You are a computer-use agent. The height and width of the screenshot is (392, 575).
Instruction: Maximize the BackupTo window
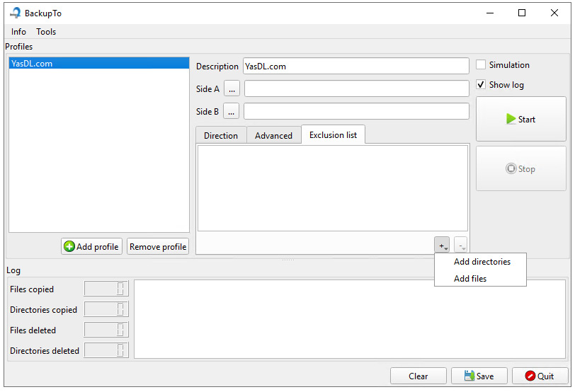(522, 13)
